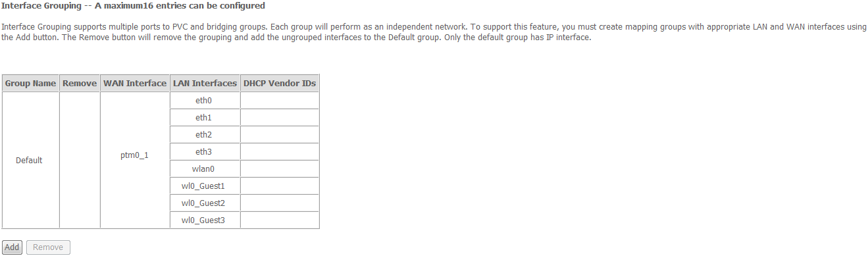Click the Interface Grouping page heading
868x256 pixels.
(134, 6)
